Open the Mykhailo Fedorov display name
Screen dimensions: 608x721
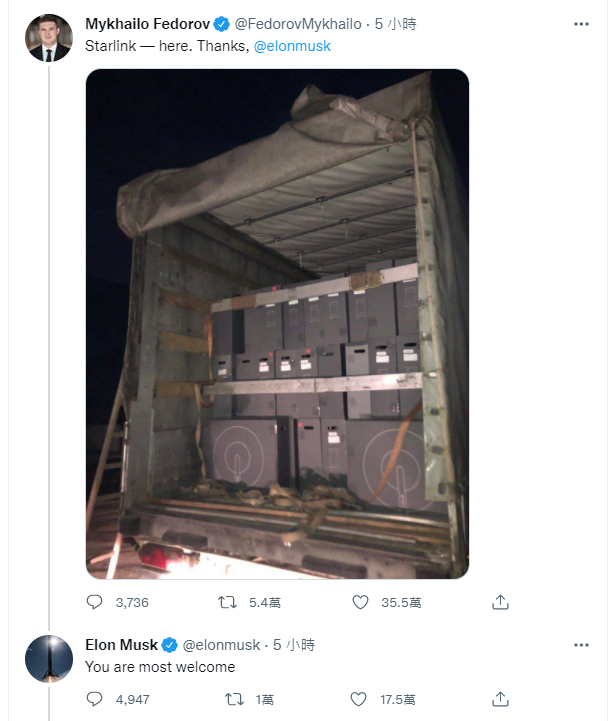point(150,24)
